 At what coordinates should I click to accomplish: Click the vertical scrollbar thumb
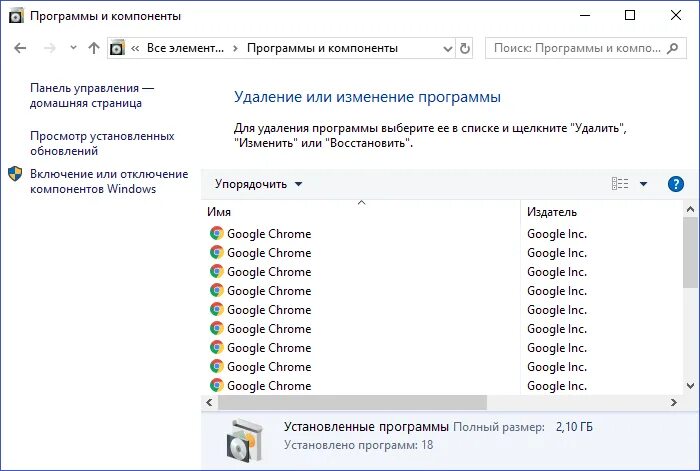point(690,253)
